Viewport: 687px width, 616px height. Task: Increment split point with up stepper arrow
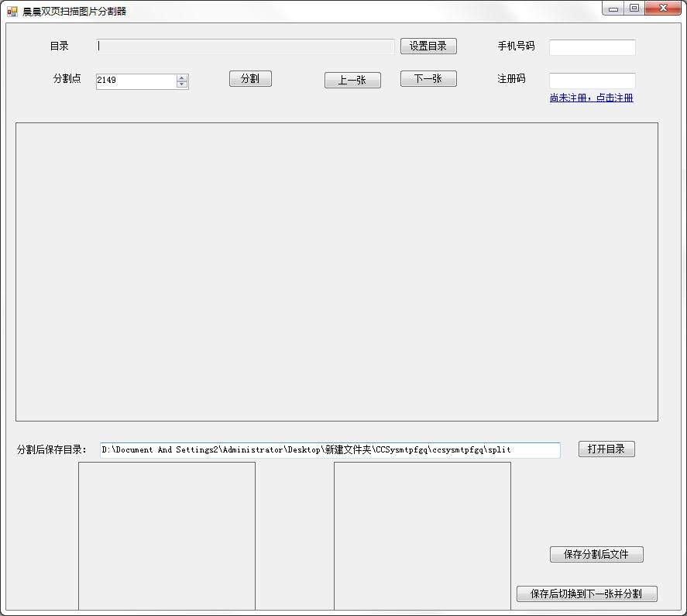tap(180, 76)
